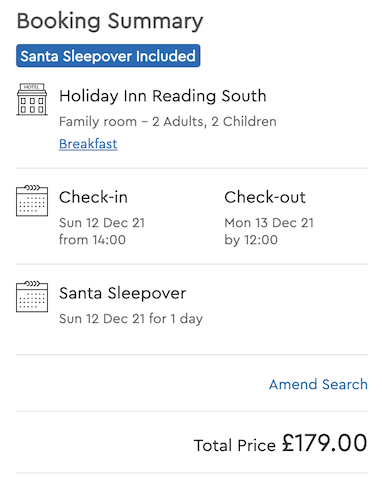Click the Check-in label

[93, 197]
